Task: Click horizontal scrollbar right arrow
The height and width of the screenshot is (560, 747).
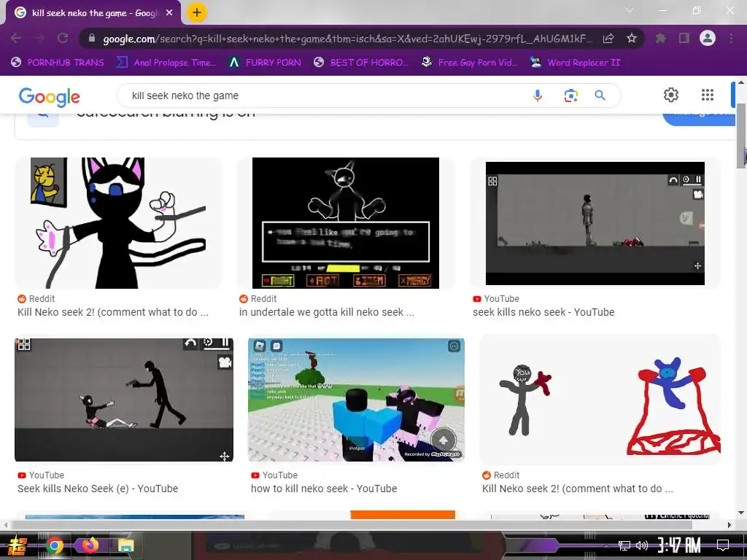Action: pyautogui.click(x=729, y=525)
